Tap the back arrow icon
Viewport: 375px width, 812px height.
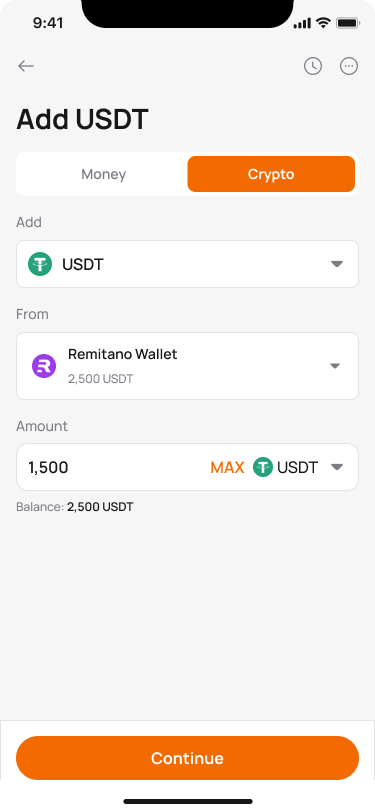pyautogui.click(x=26, y=66)
